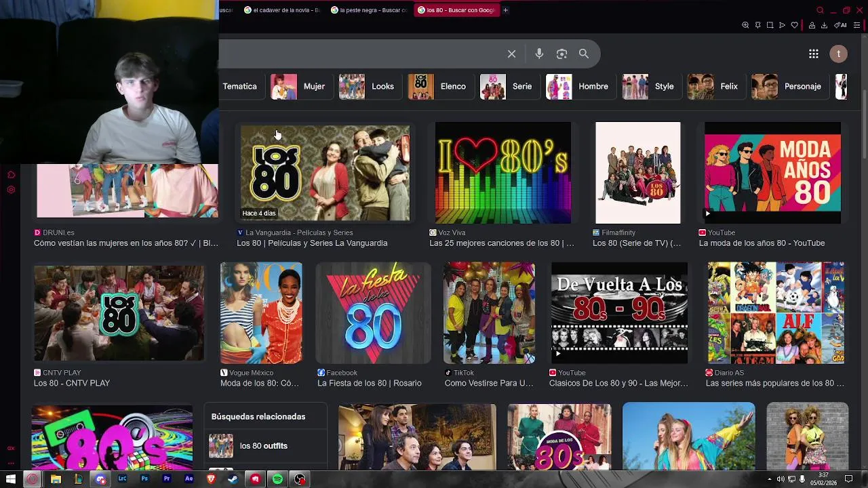Select the 'los 80 - Buscar con Google' tab
The image size is (868, 488).
[457, 10]
